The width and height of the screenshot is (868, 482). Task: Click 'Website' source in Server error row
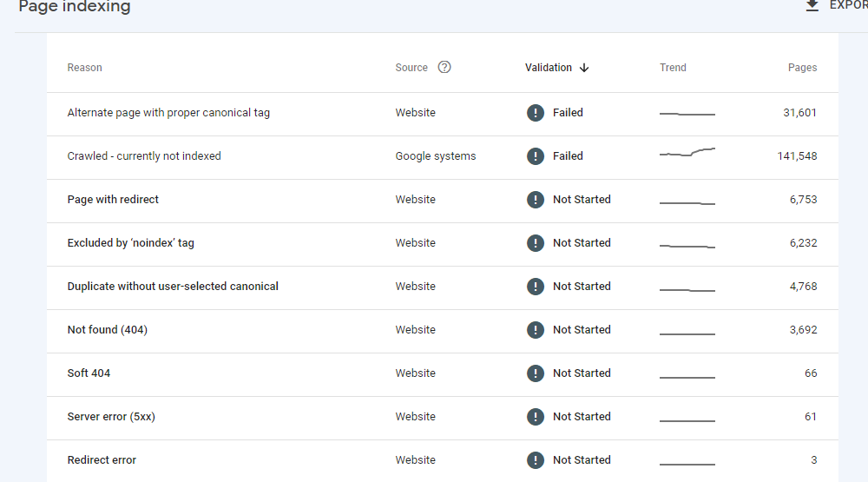[x=415, y=417]
